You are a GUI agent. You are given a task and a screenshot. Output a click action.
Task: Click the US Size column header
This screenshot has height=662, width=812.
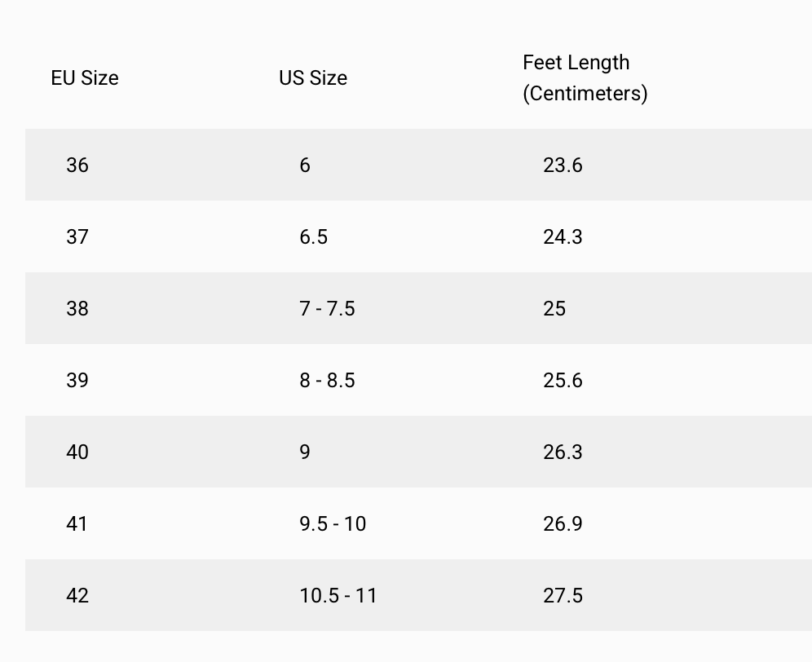pos(313,78)
